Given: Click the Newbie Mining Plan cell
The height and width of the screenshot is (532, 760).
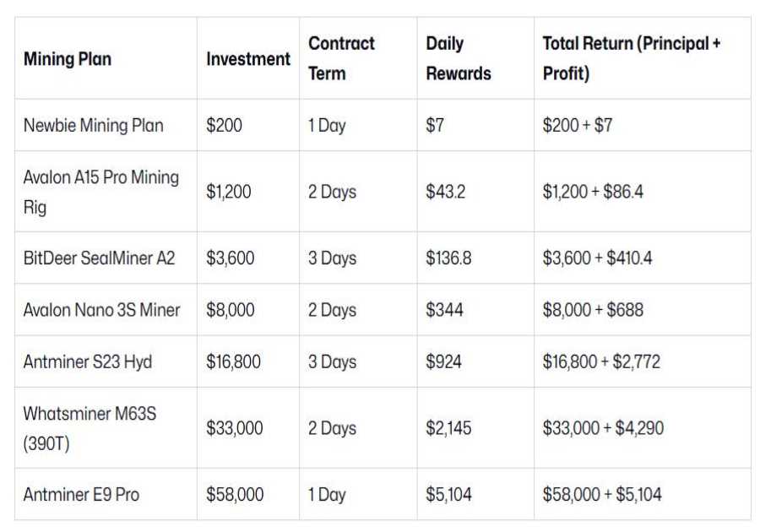Looking at the screenshot, I should [x=94, y=126].
